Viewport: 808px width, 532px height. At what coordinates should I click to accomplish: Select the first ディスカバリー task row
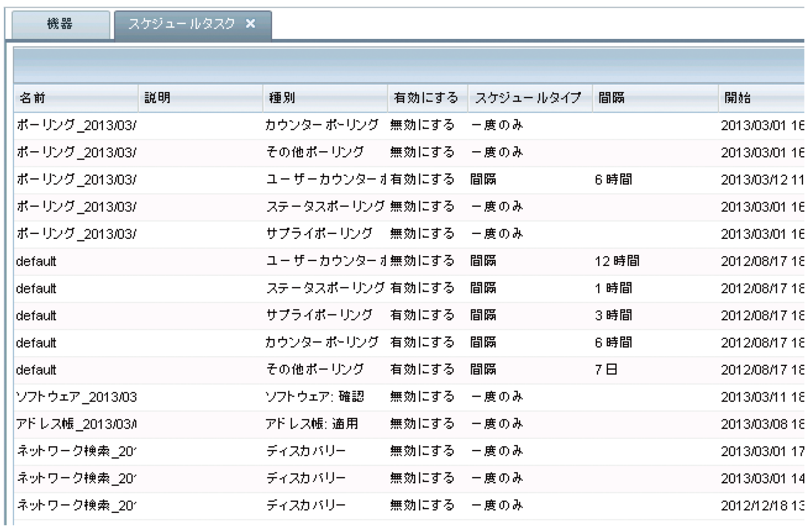click(x=197, y=450)
